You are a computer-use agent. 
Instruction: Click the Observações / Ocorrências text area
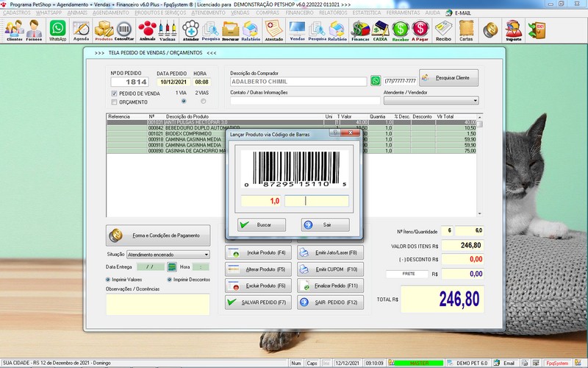click(158, 305)
